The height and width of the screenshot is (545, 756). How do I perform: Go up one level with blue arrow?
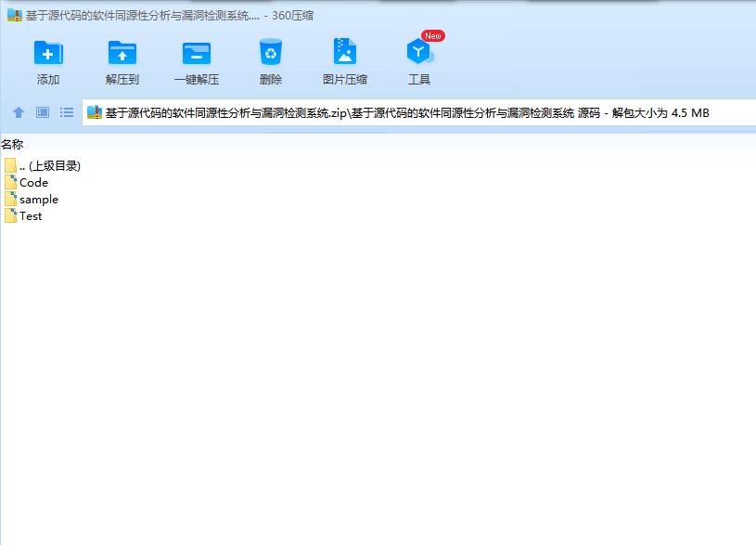pyautogui.click(x=19, y=112)
